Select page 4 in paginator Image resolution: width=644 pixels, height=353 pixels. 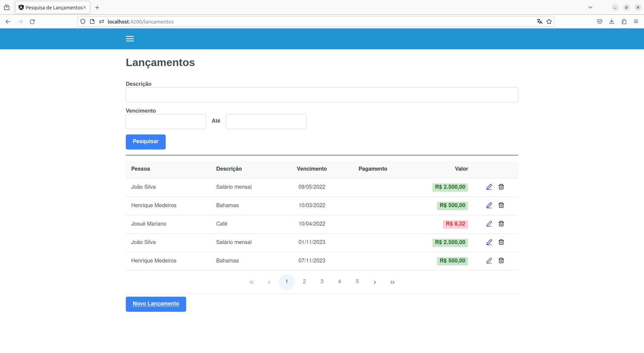click(339, 282)
